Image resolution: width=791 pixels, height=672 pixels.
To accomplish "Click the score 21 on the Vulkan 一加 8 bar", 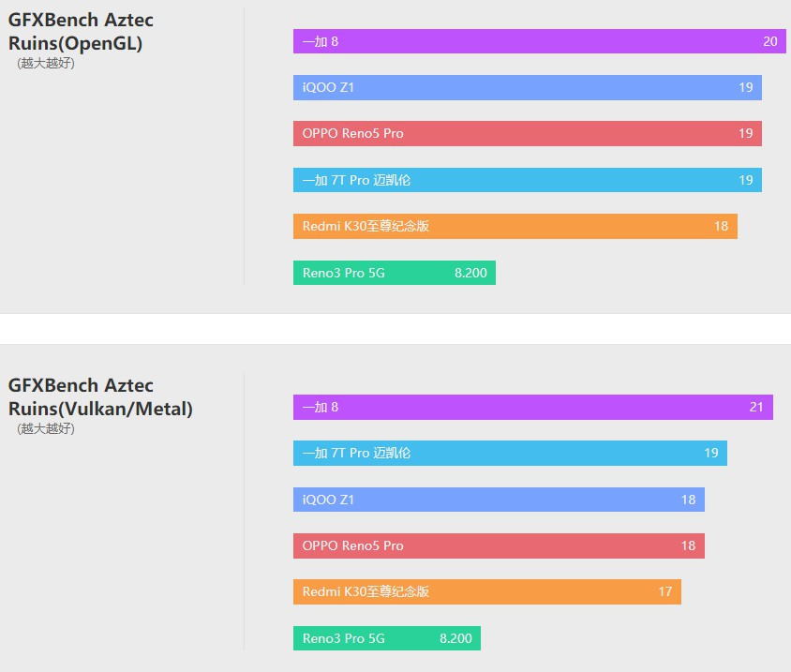I will point(756,407).
